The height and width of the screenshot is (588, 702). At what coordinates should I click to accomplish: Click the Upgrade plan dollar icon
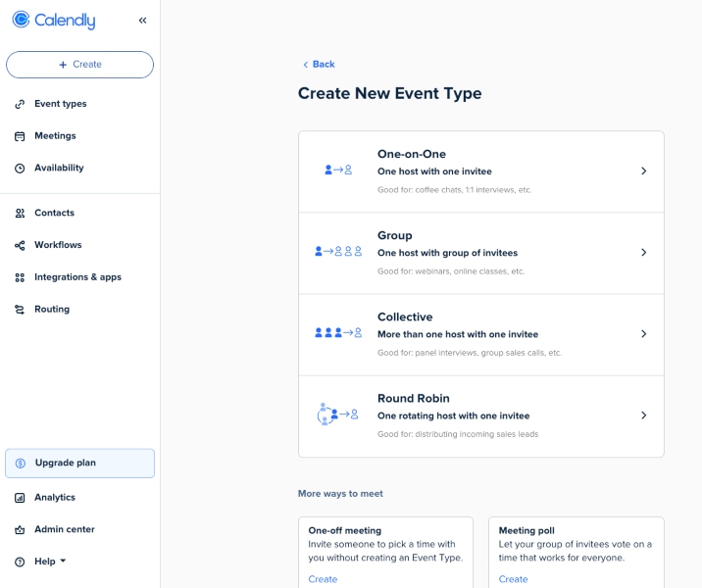point(21,464)
